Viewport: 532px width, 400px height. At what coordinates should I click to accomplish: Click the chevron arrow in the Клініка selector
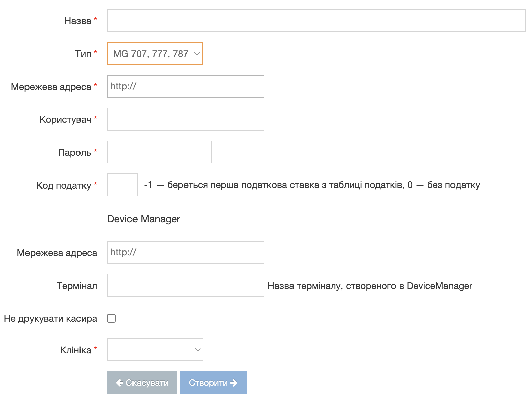198,350
